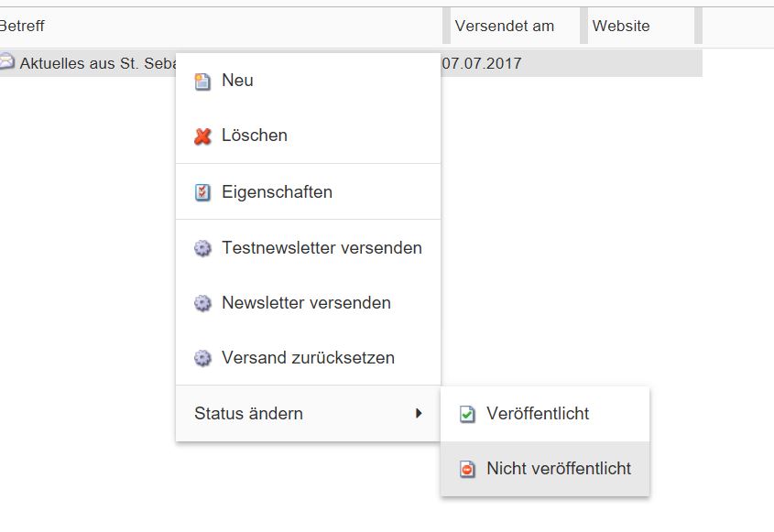
Task: Click the red icon beside Nicht veröffentlicht
Action: tap(467, 469)
